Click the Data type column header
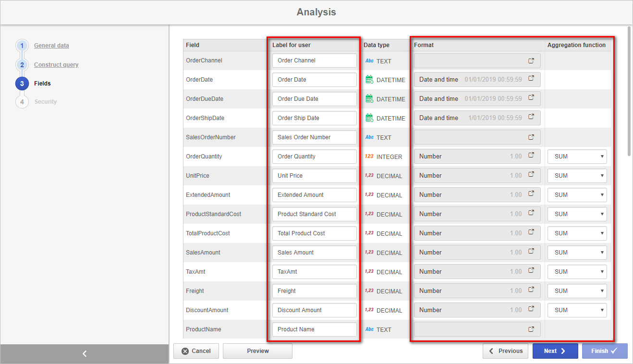 click(377, 45)
